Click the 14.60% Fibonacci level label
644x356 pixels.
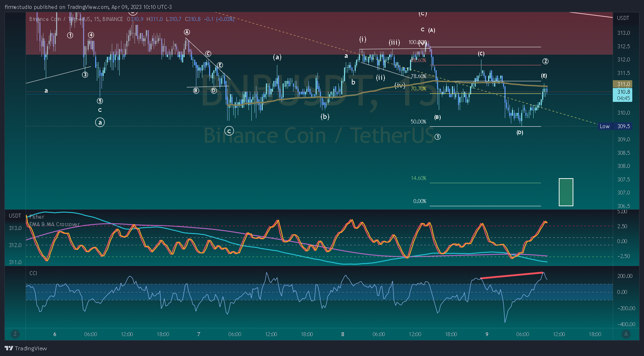pos(419,178)
